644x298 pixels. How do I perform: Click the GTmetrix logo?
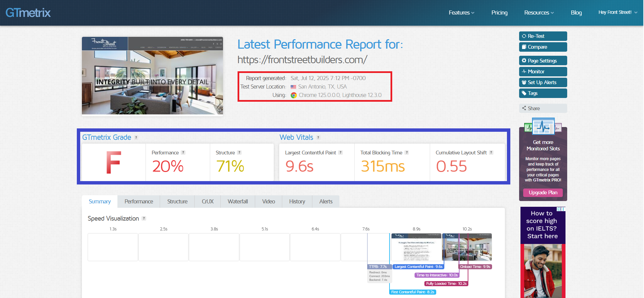pyautogui.click(x=28, y=13)
